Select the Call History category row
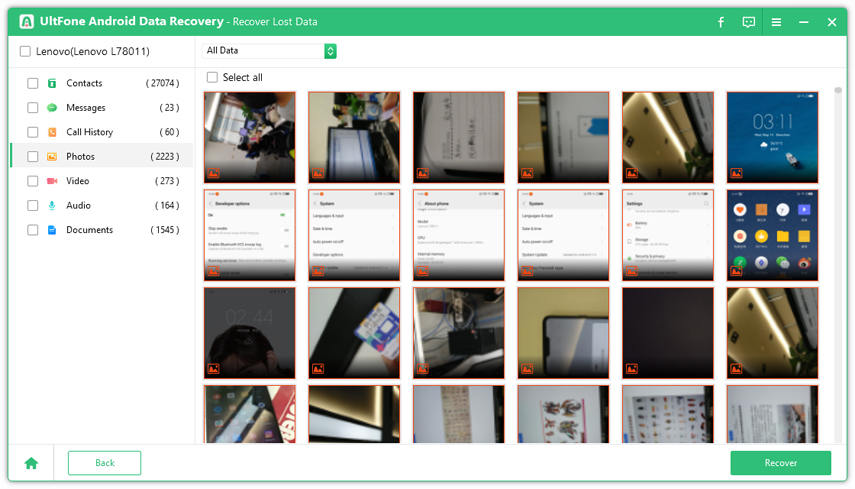This screenshot has width=855, height=489. click(102, 132)
